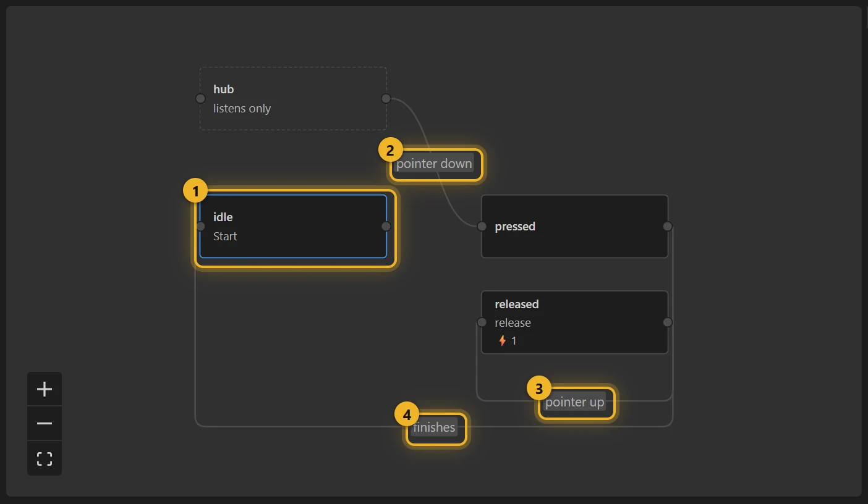868x504 pixels.
Task: Click the "finishes" transition label
Action: tap(434, 427)
